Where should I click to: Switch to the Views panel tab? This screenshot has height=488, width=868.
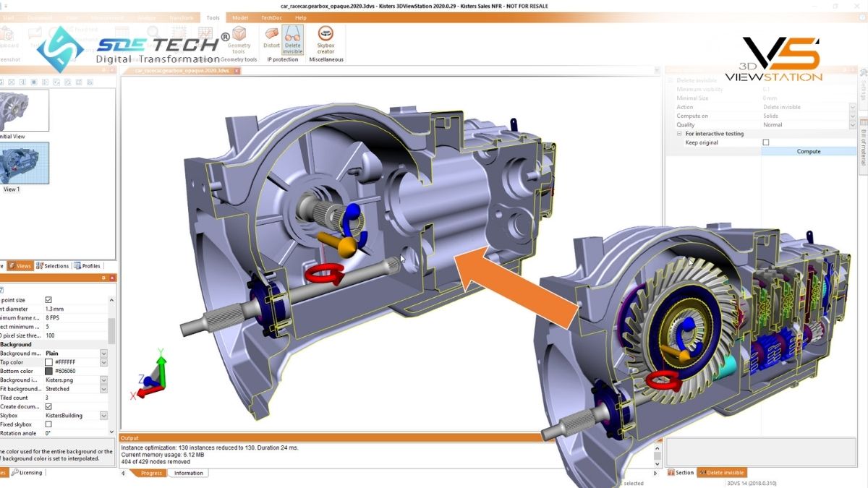click(20, 266)
